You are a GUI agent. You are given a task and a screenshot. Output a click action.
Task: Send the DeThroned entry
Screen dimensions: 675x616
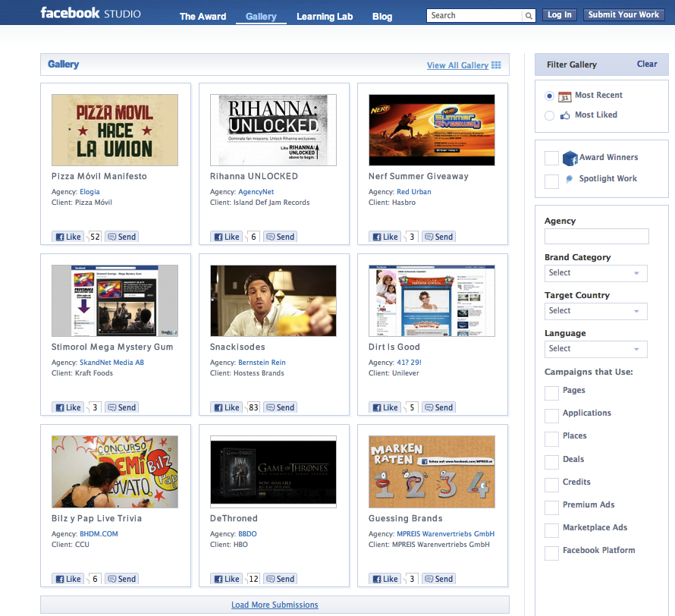coord(281,579)
